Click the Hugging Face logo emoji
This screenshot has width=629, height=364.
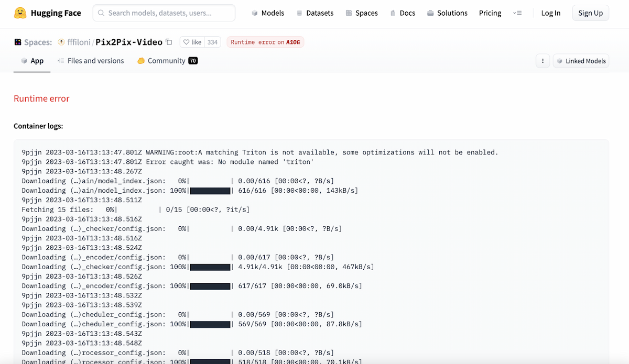click(20, 13)
